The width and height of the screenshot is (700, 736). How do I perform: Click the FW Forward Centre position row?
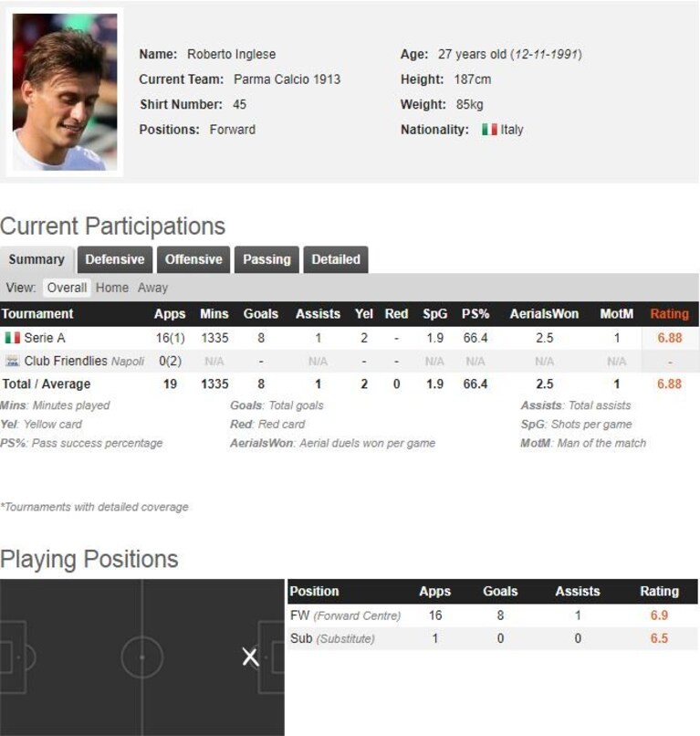[493, 615]
